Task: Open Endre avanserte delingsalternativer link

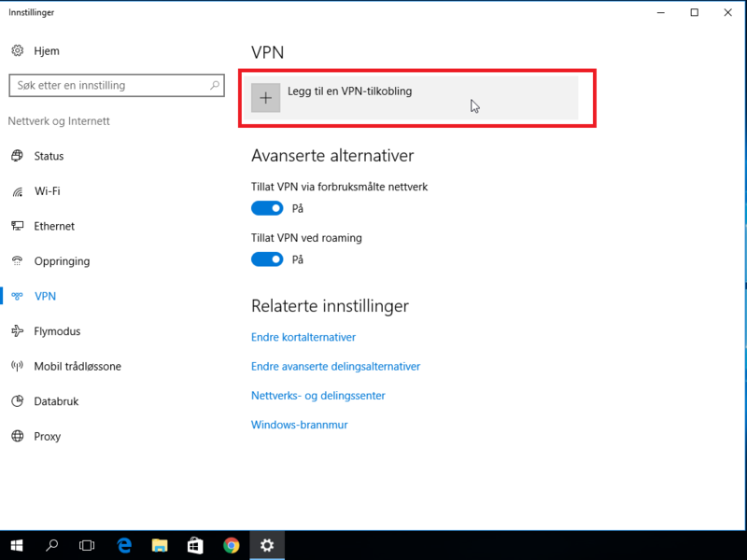Action: click(x=335, y=366)
